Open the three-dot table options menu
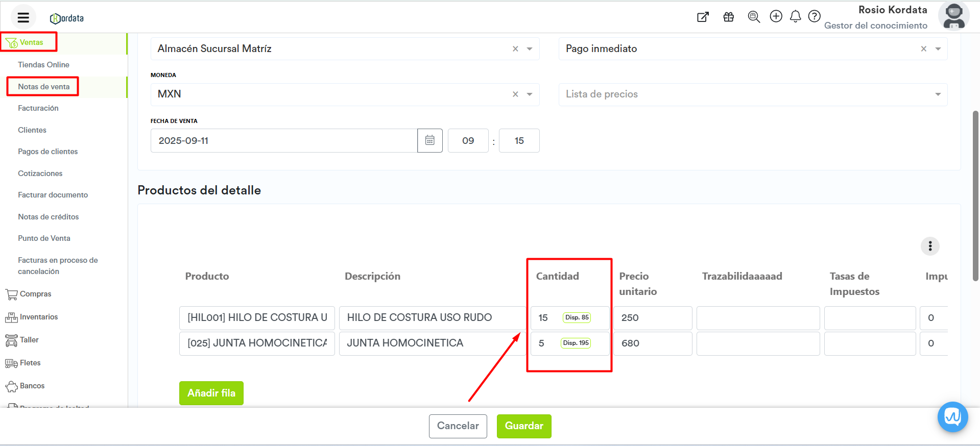The width and height of the screenshot is (980, 446). [930, 246]
